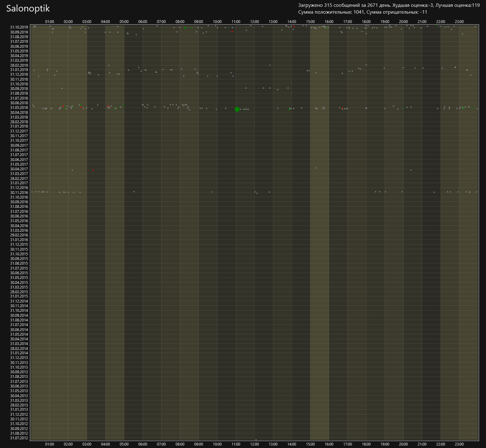Click the large green dot at 11:00
486x448 pixels.
pyautogui.click(x=237, y=109)
